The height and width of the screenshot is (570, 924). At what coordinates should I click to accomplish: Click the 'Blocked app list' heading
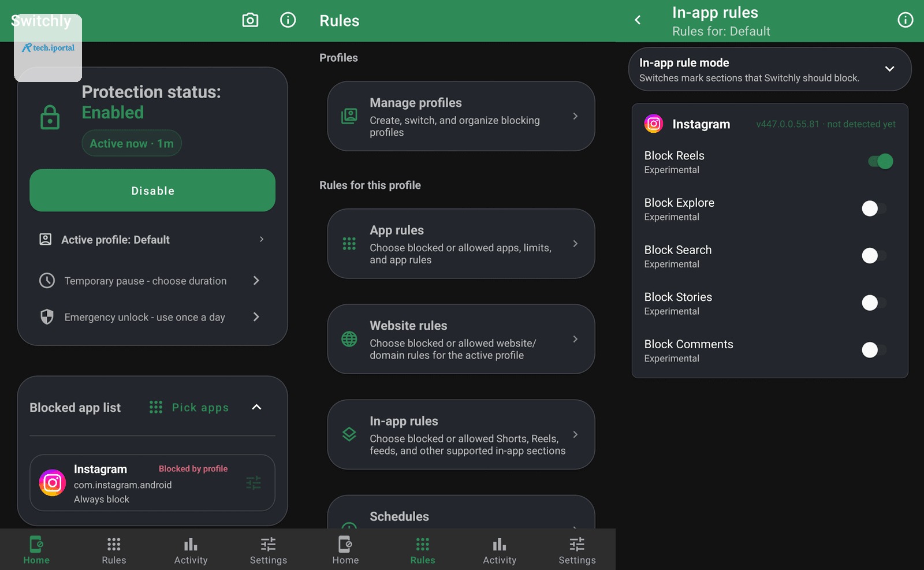tap(75, 408)
